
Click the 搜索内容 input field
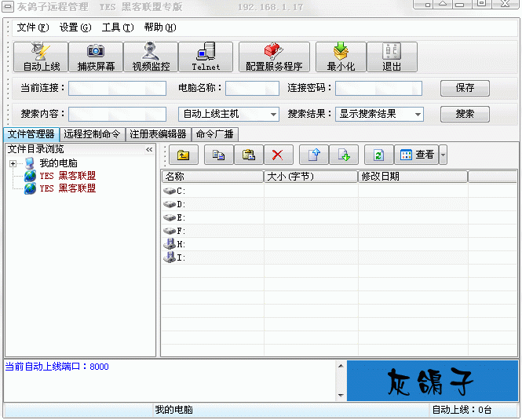[117, 115]
